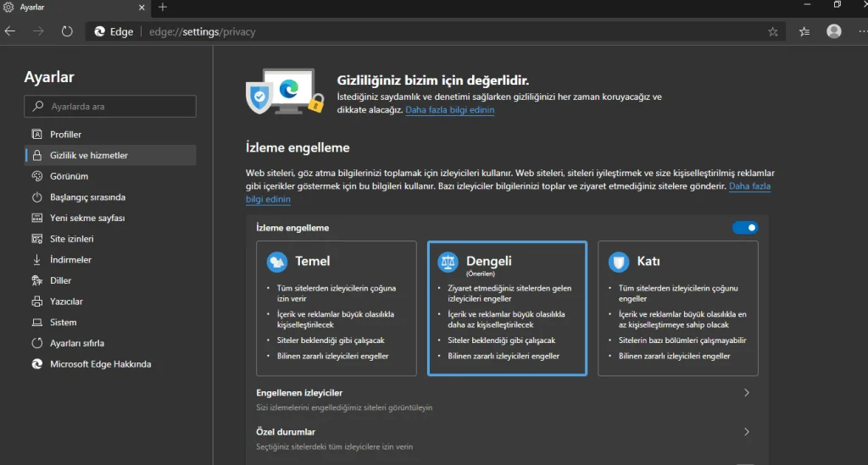
Task: Click the edge://settings/privacy address bar
Action: pos(424,31)
